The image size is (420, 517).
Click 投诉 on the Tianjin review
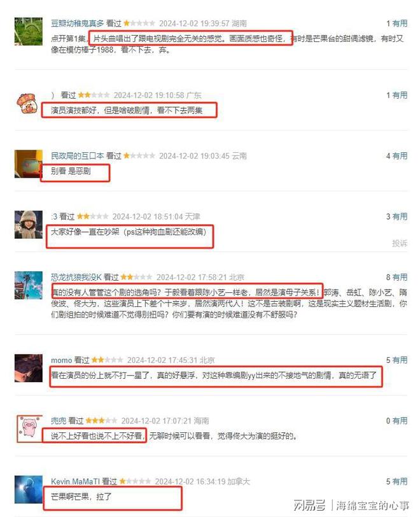[400, 243]
